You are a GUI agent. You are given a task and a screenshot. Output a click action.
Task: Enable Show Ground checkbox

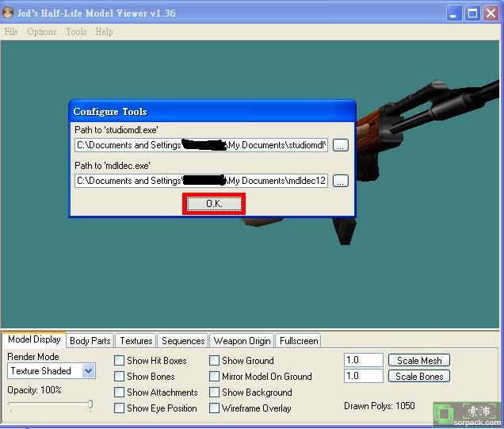pos(215,361)
